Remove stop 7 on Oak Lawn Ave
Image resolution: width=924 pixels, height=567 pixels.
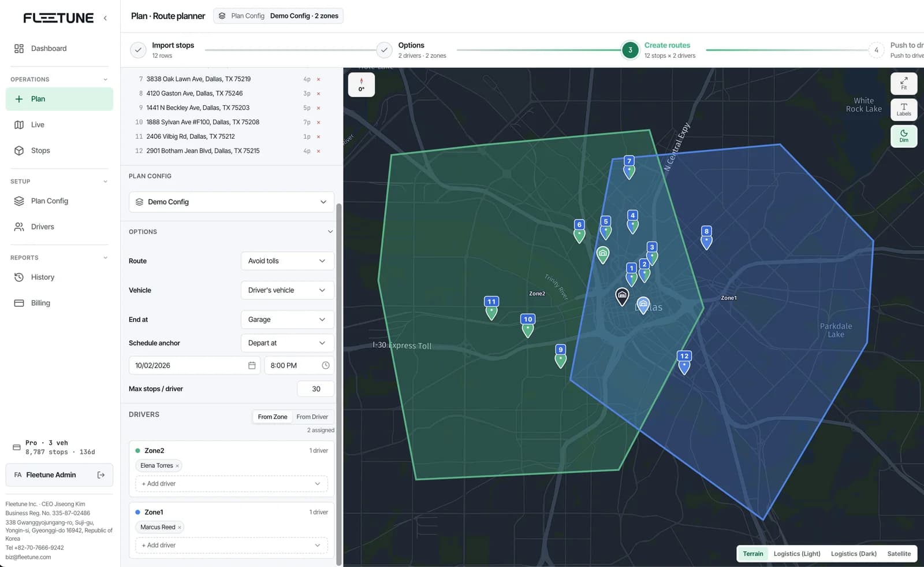(318, 79)
